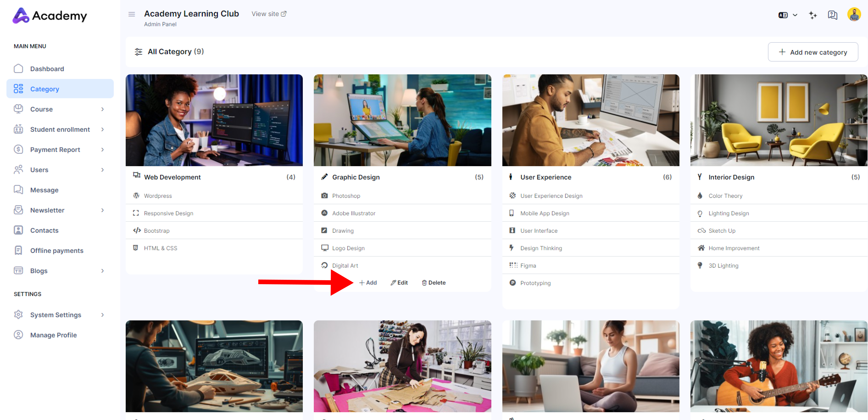The height and width of the screenshot is (420, 868).
Task: Click the Academy logo
Action: pyautogui.click(x=50, y=16)
